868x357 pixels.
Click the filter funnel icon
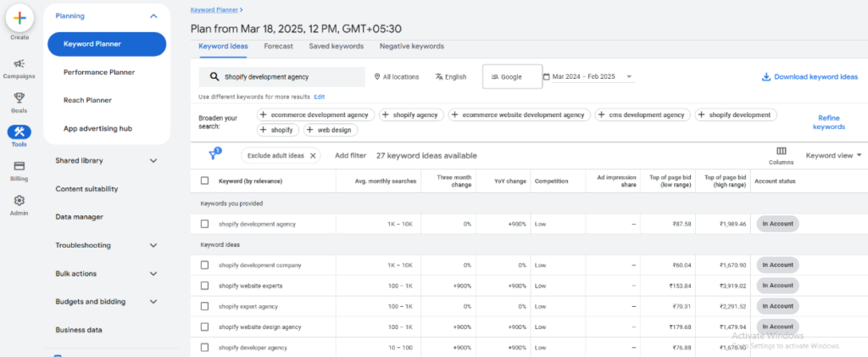[x=214, y=155]
